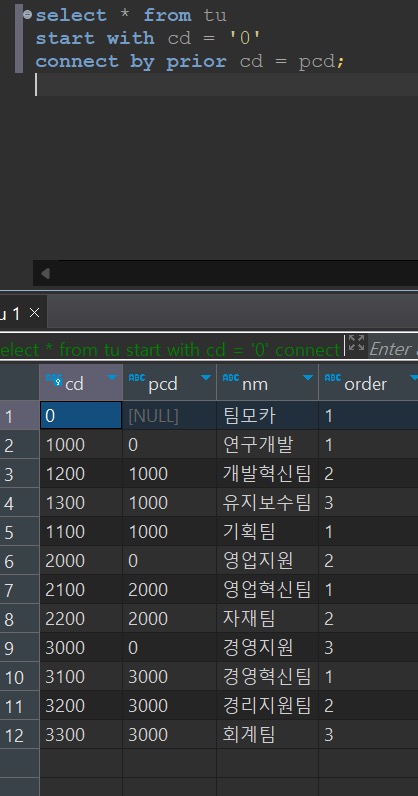
Task: Open the cd column filter dropdown
Action: [x=112, y=377]
